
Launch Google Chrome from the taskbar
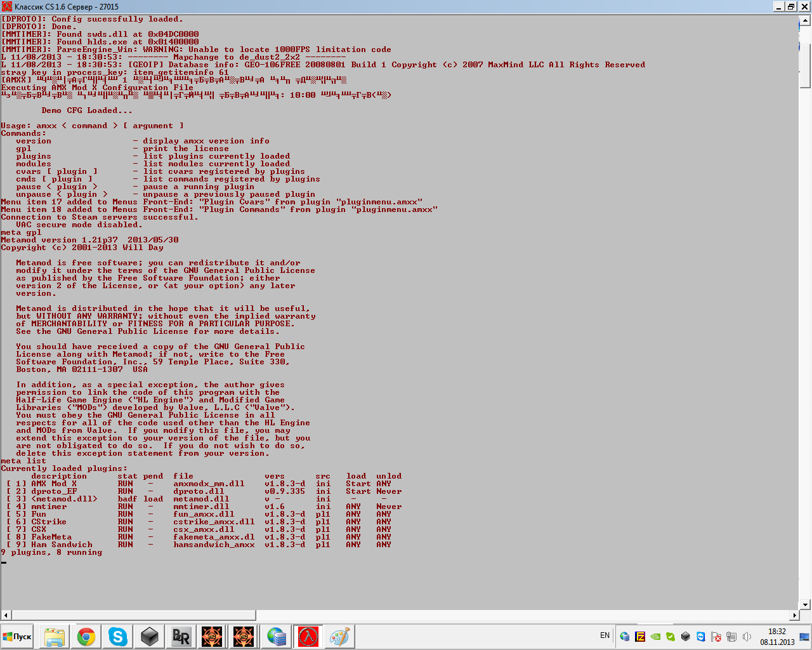click(86, 637)
